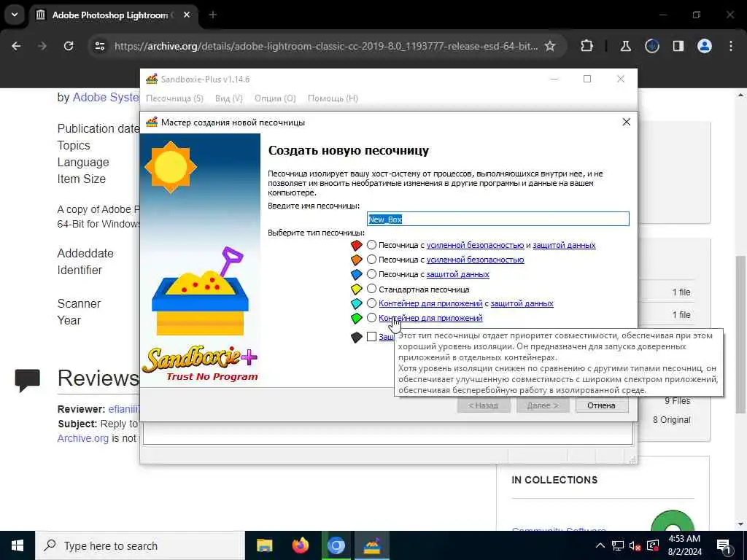Bookmark this page with star icon
The width and height of the screenshot is (747, 560).
(550, 46)
